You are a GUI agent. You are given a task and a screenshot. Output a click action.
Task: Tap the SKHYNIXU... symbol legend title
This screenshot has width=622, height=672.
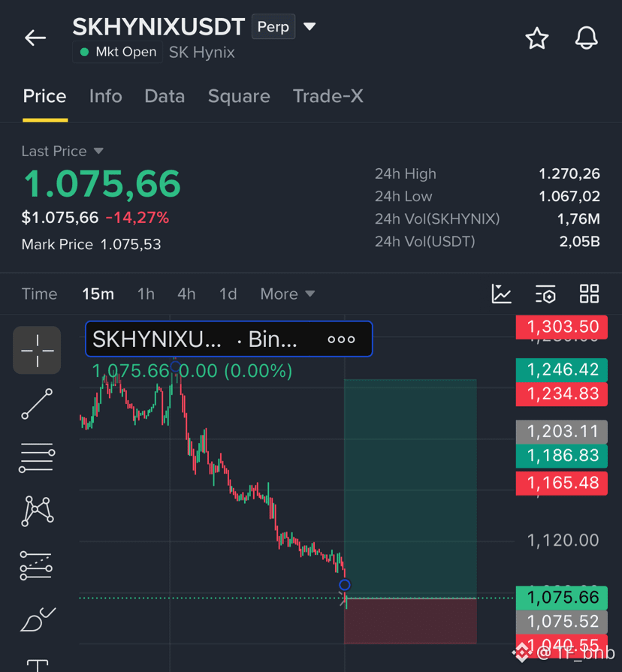pyautogui.click(x=157, y=339)
